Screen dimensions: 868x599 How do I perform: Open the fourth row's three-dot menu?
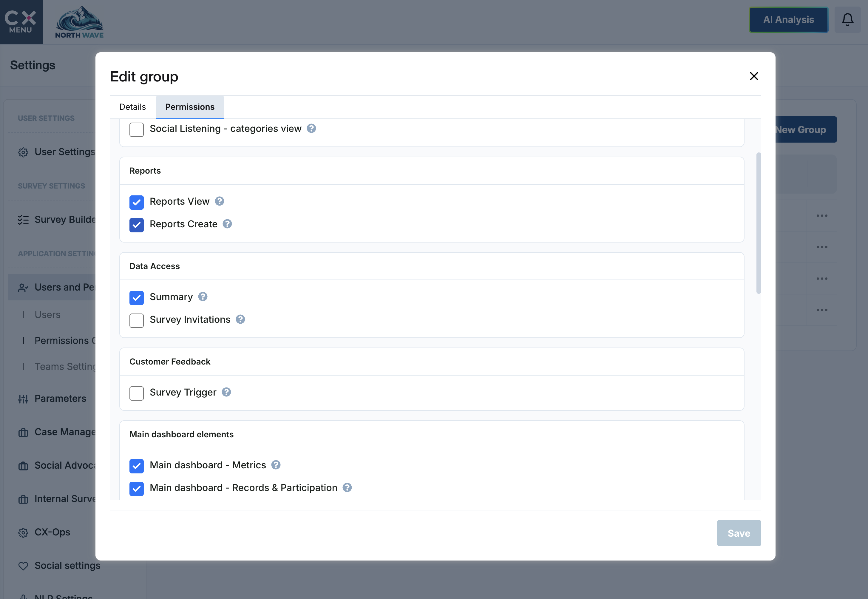822,310
